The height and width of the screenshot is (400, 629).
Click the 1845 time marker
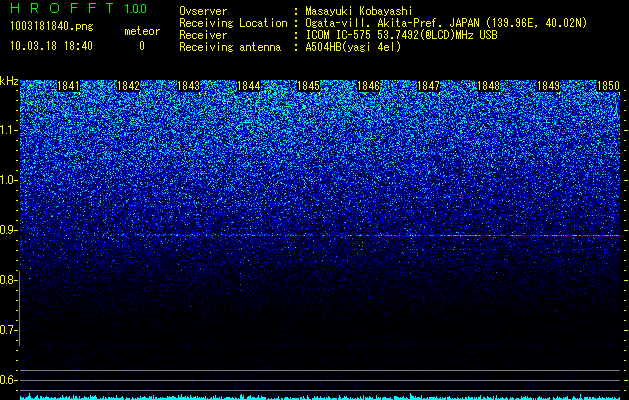coord(308,86)
